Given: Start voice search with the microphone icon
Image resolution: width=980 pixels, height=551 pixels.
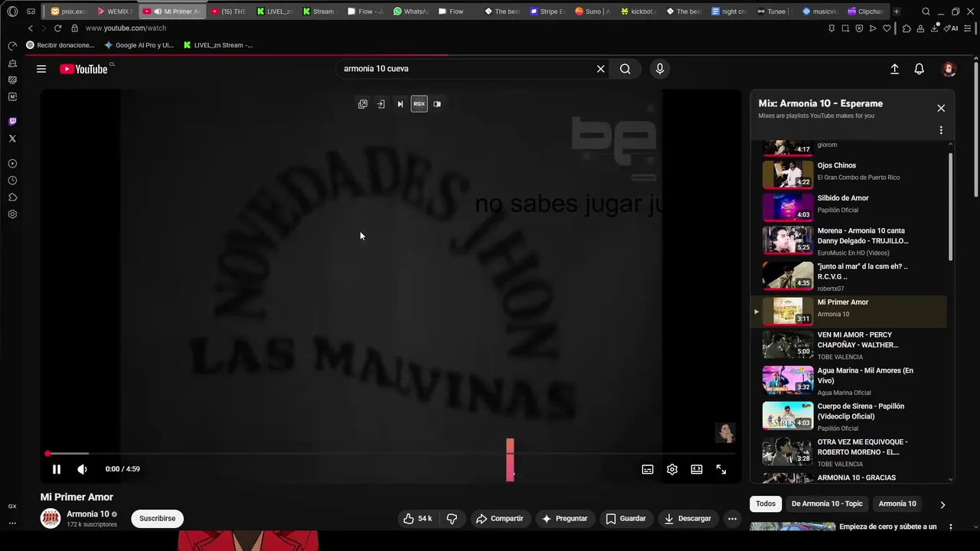Looking at the screenshot, I should coord(660,69).
